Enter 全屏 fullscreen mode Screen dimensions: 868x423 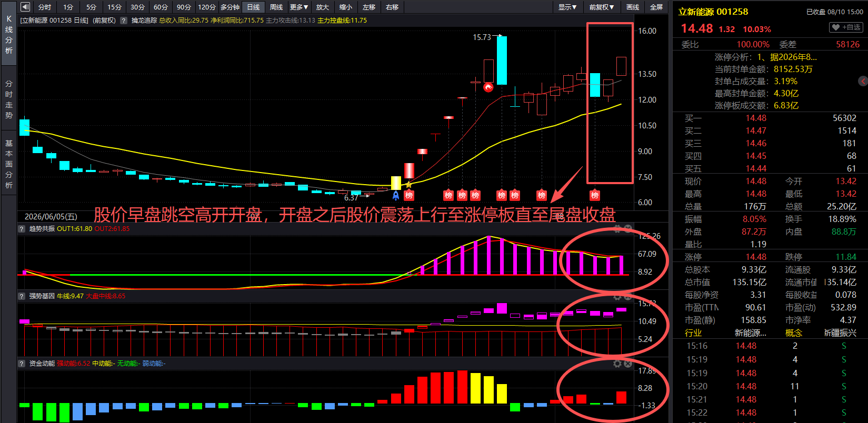click(x=656, y=7)
